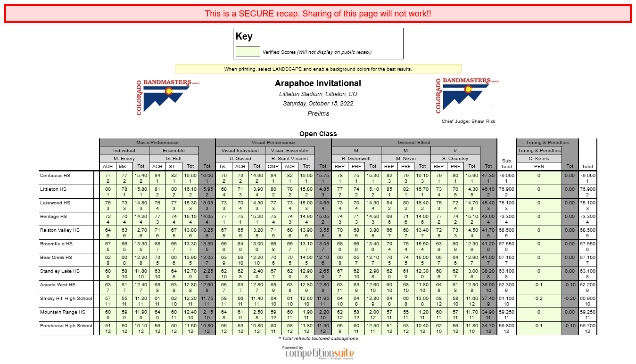Click the Colorado Bandmasters logo above Chief Judge
Image resolution: width=636 pixels, height=364 pixels.
pos(468,96)
